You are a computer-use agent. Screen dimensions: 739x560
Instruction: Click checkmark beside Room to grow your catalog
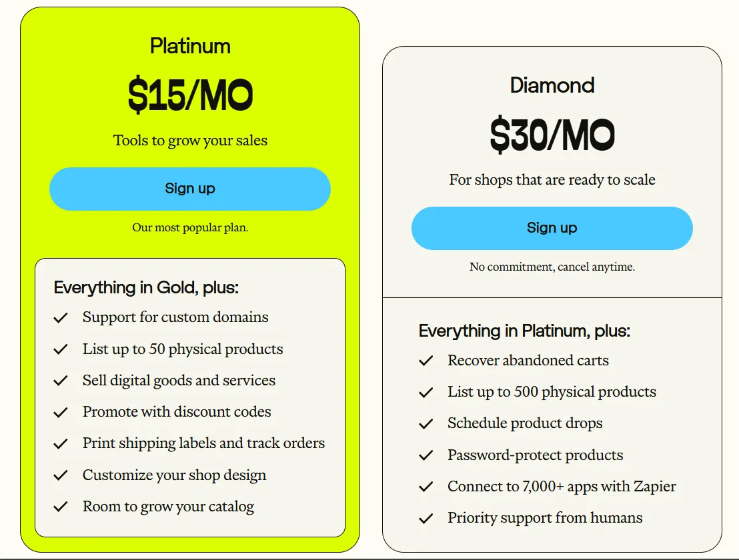pyautogui.click(x=61, y=507)
